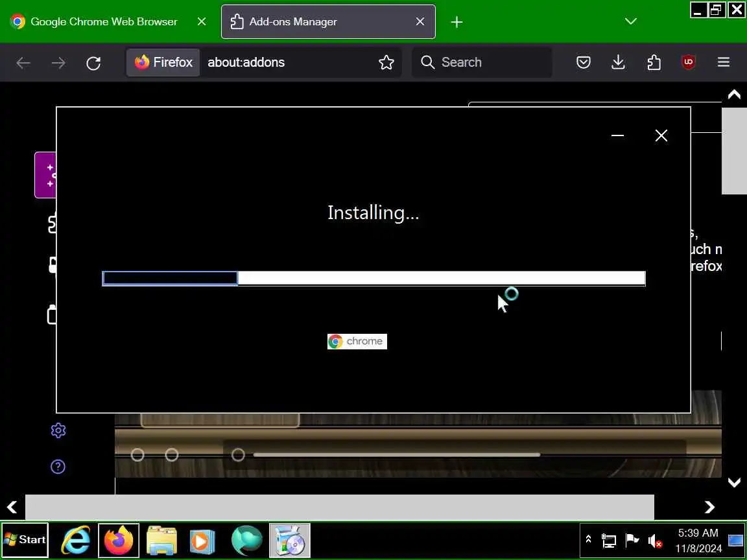Select the second radio circle in theme preview

172,455
